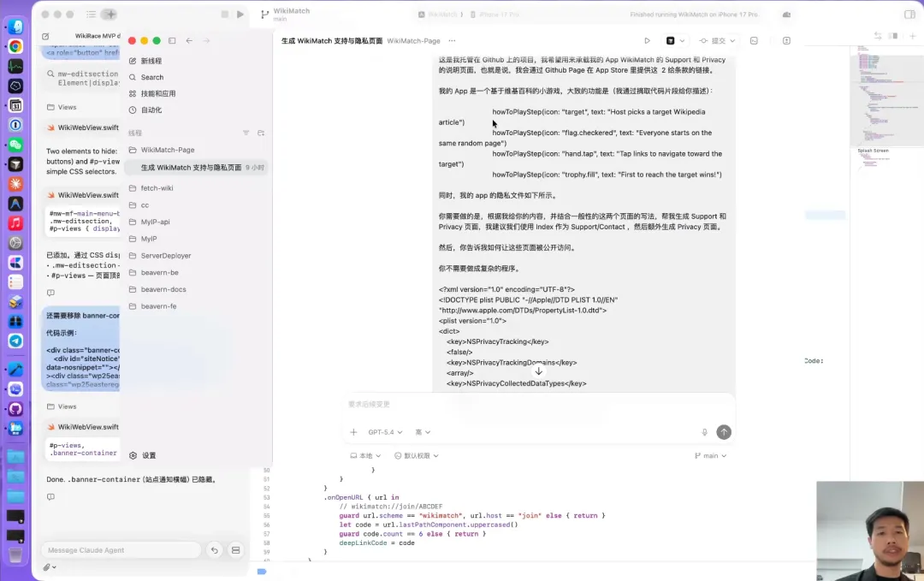Image resolution: width=924 pixels, height=581 pixels.
Task: Go back with the left arrow
Action: [x=189, y=41]
